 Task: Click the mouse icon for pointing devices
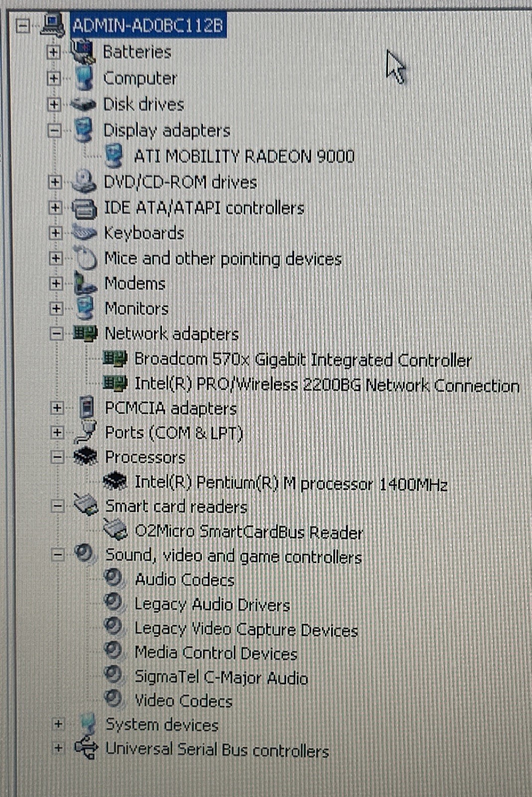click(86, 258)
